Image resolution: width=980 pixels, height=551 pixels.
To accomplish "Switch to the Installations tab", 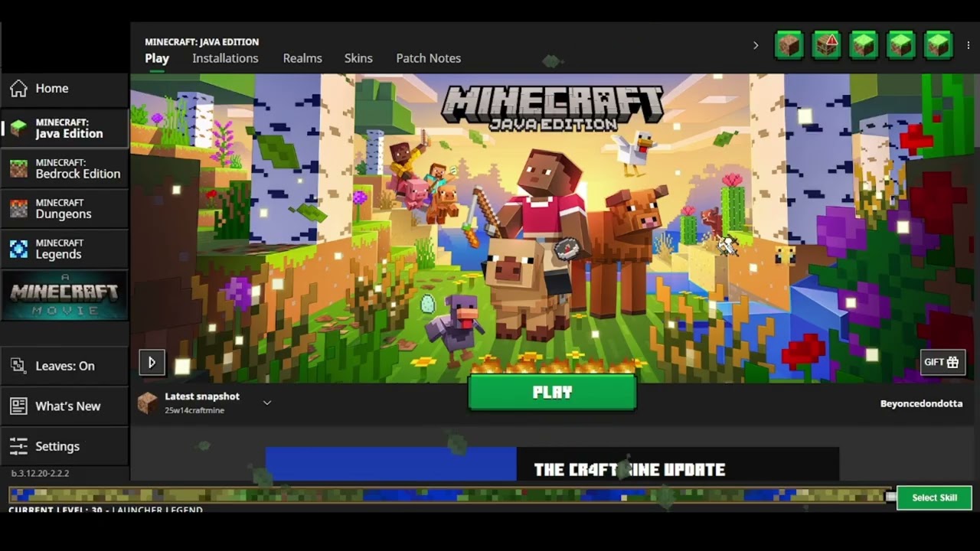I will (x=225, y=58).
